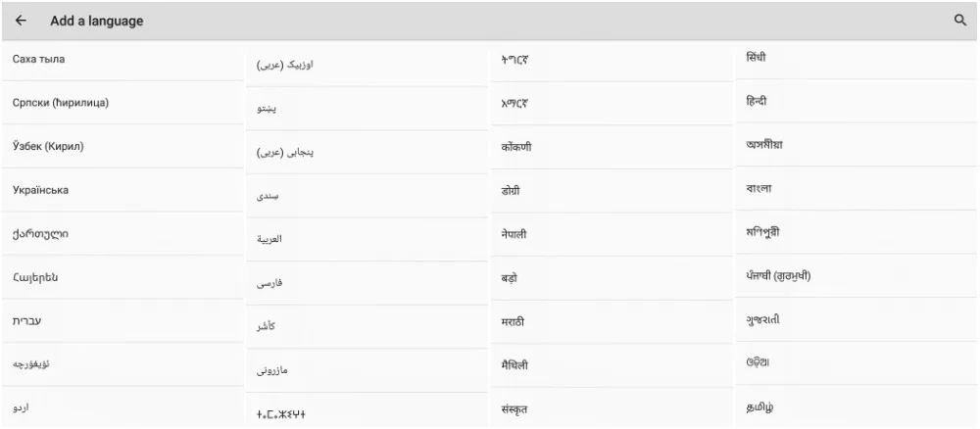
Task: Select the संस्कृत Sanskrit entry
Action: pyautogui.click(x=612, y=409)
